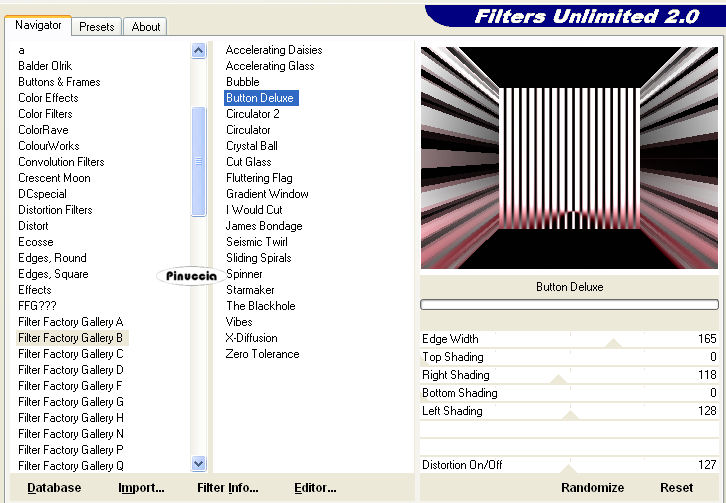This screenshot has height=503, width=726.
Task: Adjust the Edge Width slider
Action: point(570,339)
